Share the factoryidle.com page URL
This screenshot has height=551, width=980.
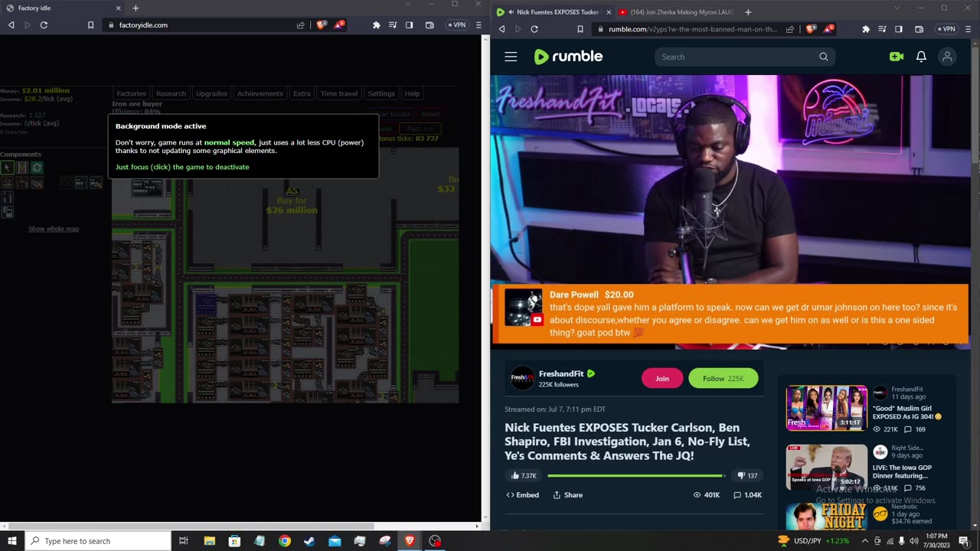[x=301, y=25]
